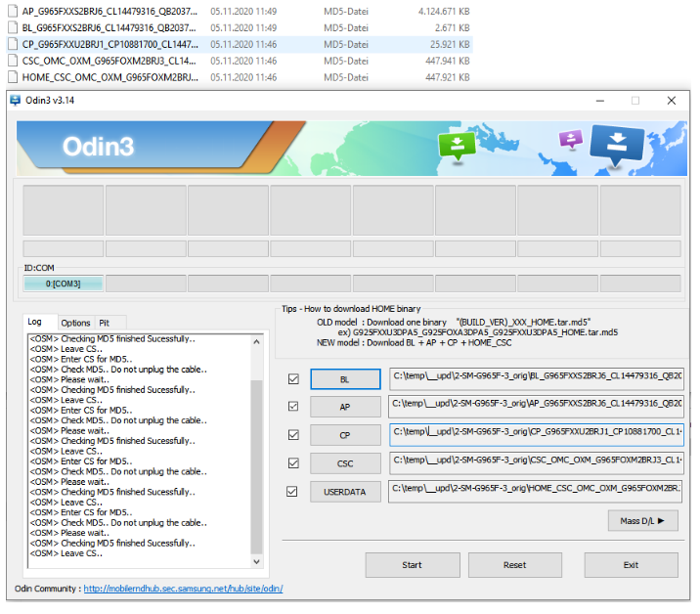This screenshot has height=614, width=700.
Task: Click the CP file path field
Action: point(536,434)
